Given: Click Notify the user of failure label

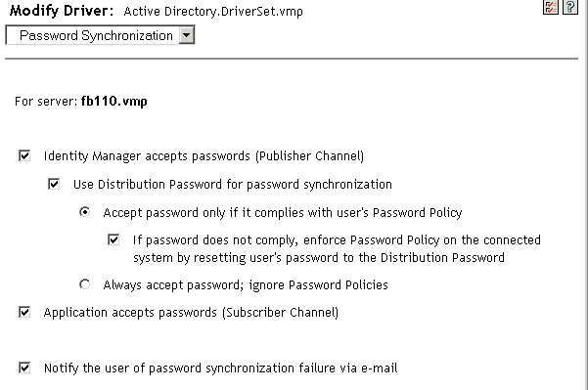Looking at the screenshot, I should click(x=220, y=368).
